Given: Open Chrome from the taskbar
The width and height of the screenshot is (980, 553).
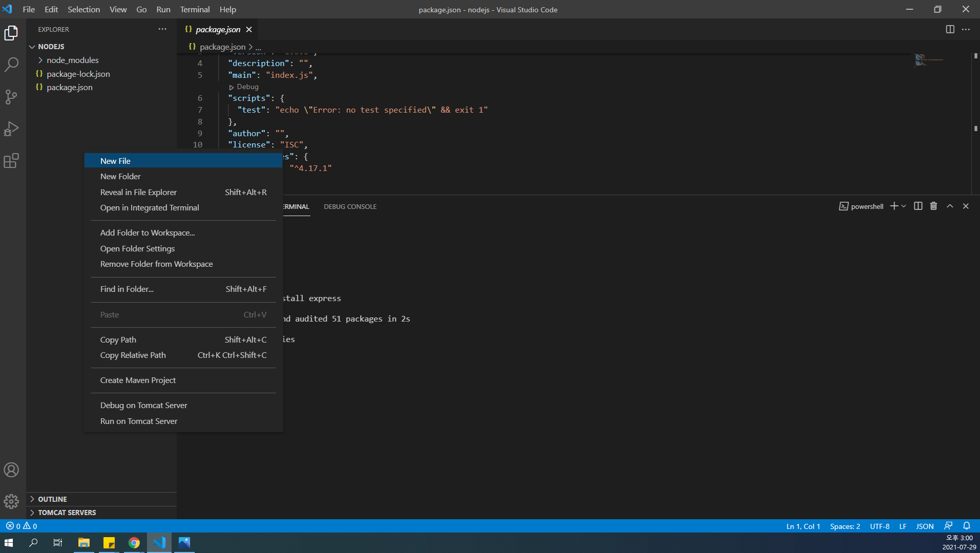Looking at the screenshot, I should pyautogui.click(x=134, y=543).
